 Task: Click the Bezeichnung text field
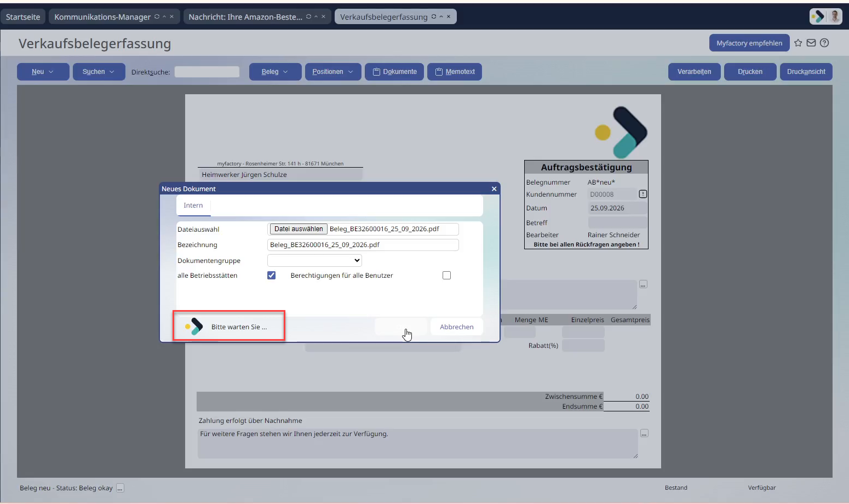(x=363, y=245)
